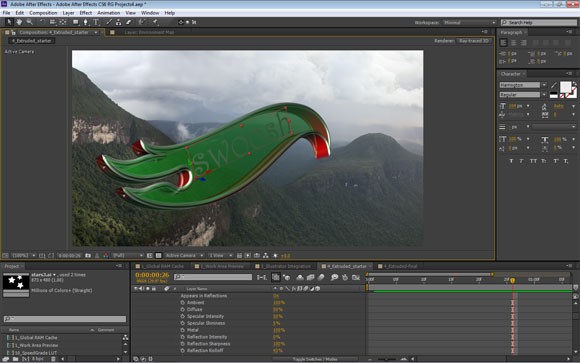
Task: Select the Brush tool
Action: point(109,22)
